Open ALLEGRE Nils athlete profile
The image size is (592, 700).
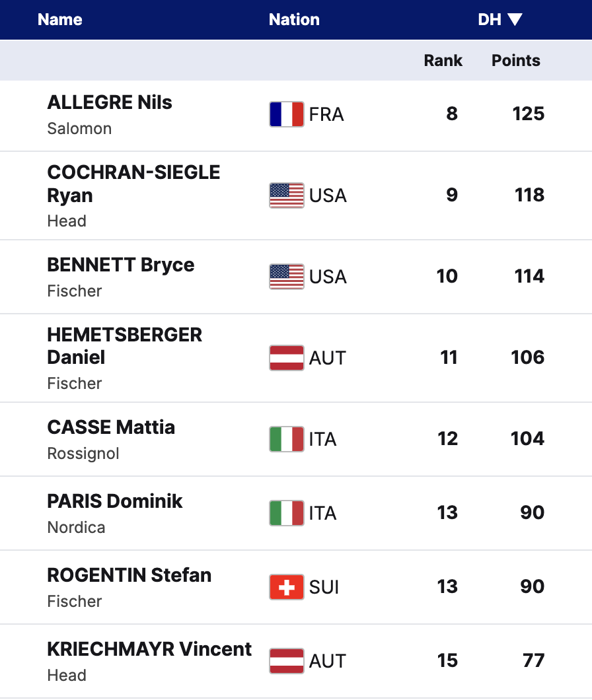point(110,102)
